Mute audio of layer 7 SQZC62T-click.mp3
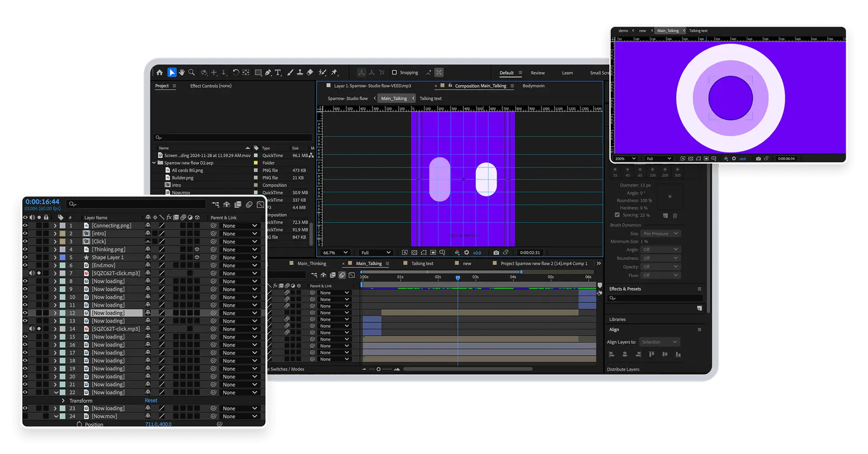Screen dimensions: 868x454 tap(32, 273)
